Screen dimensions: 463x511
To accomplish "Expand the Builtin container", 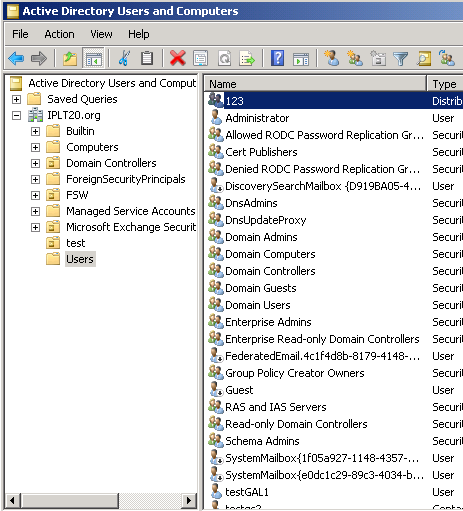I will pos(35,131).
